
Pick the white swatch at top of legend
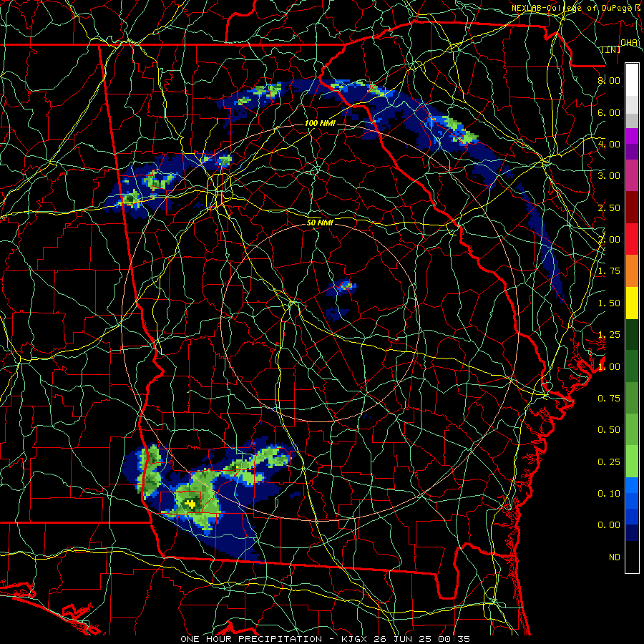tap(632, 79)
